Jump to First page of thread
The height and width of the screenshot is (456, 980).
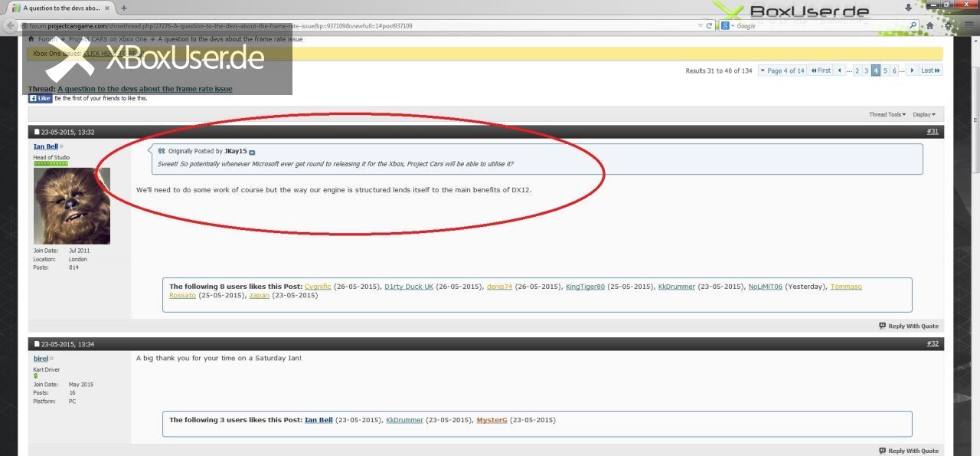tap(821, 70)
